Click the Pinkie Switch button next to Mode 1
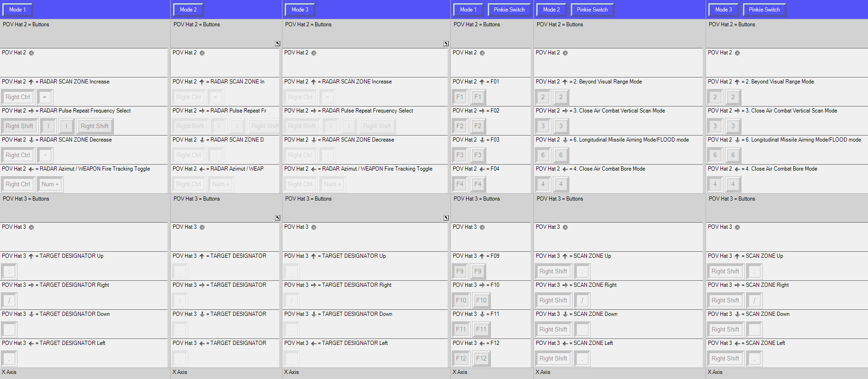868x379 pixels. pos(509,10)
